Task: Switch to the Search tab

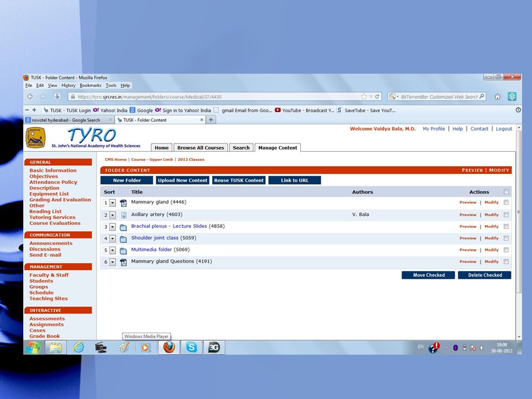Action: pyautogui.click(x=241, y=147)
